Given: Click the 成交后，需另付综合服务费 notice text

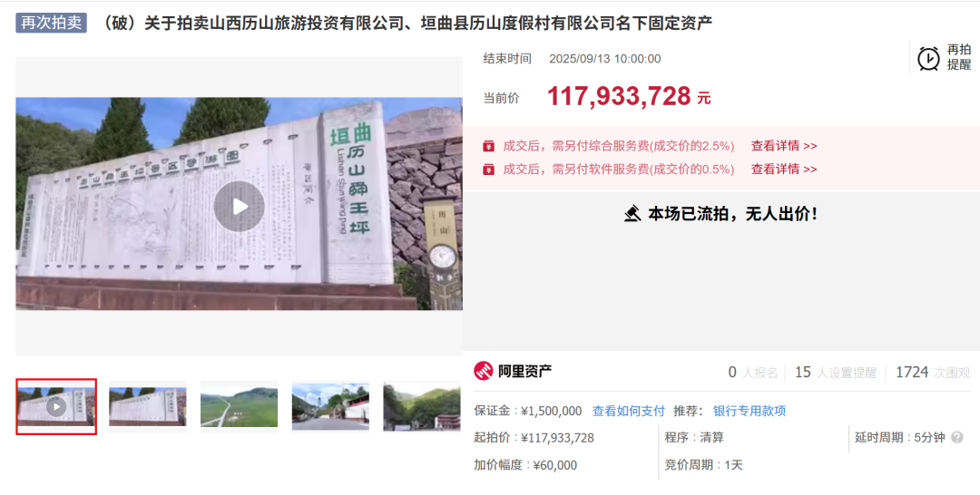Looking at the screenshot, I should 619,146.
